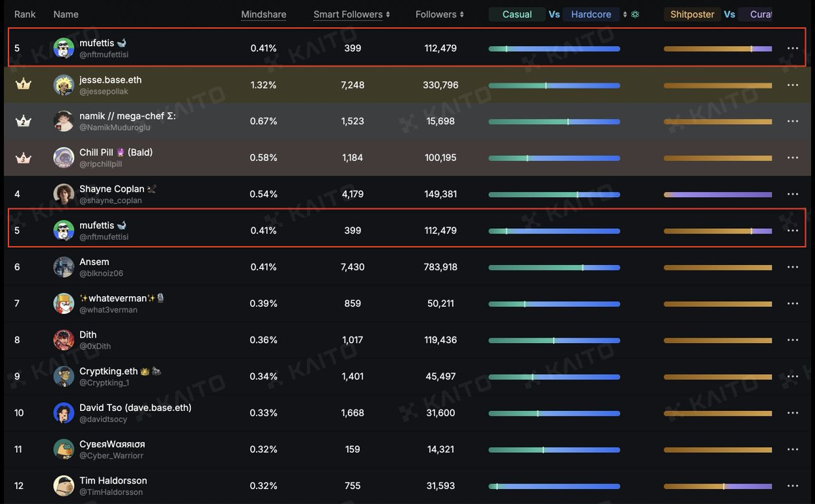This screenshot has height=504, width=815.
Task: Open the Shayne Coplan name link
Action: coord(112,189)
